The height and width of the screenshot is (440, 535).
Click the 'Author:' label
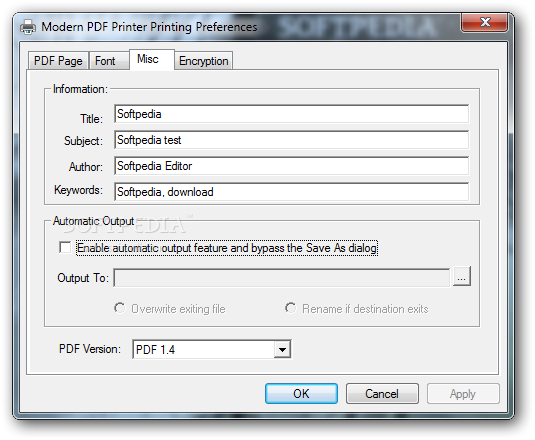[86, 167]
